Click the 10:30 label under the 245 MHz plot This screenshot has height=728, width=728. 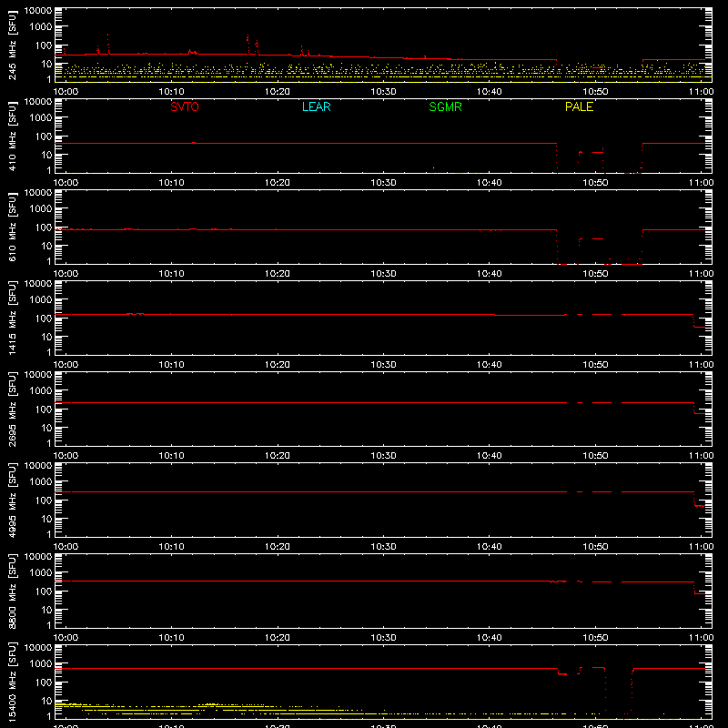pyautogui.click(x=383, y=92)
